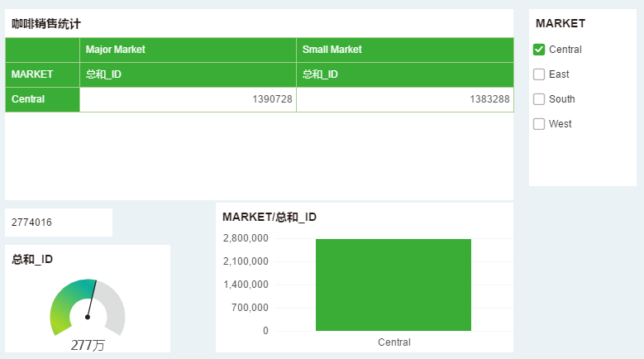The height and width of the screenshot is (359, 644).
Task: Click the 277万 gauge value label
Action: 88,345
